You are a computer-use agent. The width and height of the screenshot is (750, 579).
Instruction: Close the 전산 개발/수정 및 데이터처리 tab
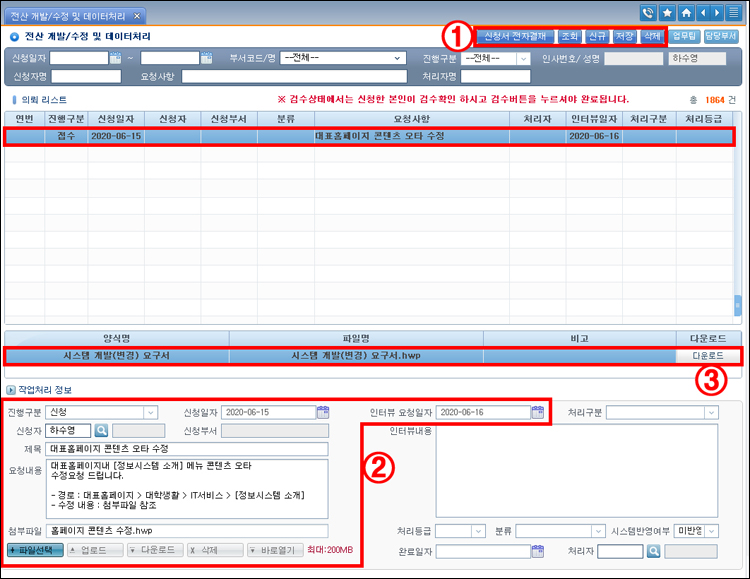(x=137, y=16)
